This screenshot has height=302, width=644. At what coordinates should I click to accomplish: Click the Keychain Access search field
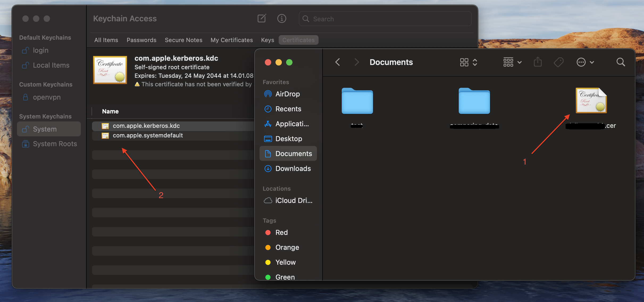click(385, 19)
